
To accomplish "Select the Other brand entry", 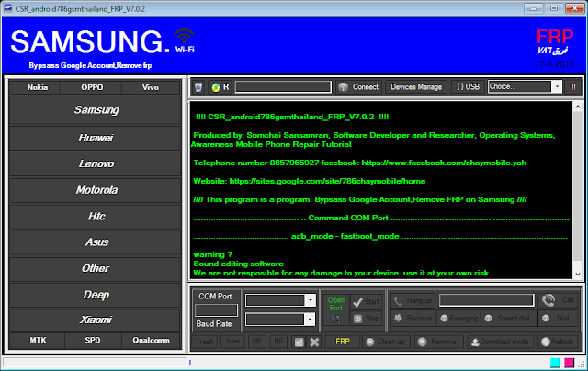I will click(x=96, y=268).
